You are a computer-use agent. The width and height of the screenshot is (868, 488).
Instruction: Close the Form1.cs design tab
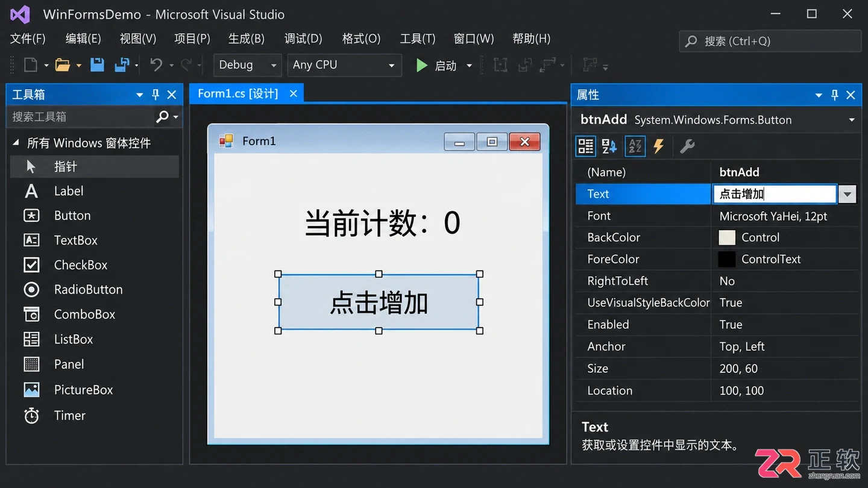point(294,93)
